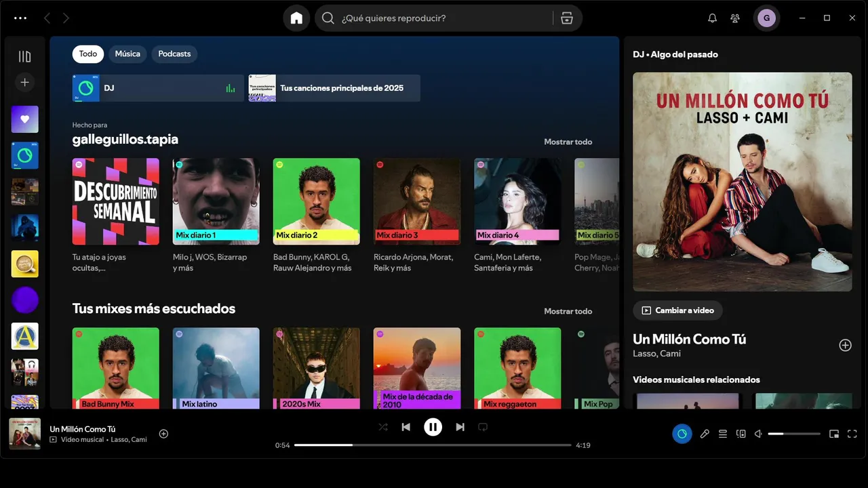Mute the volume speaker icon
Image resolution: width=868 pixels, height=488 pixels.
tap(759, 434)
